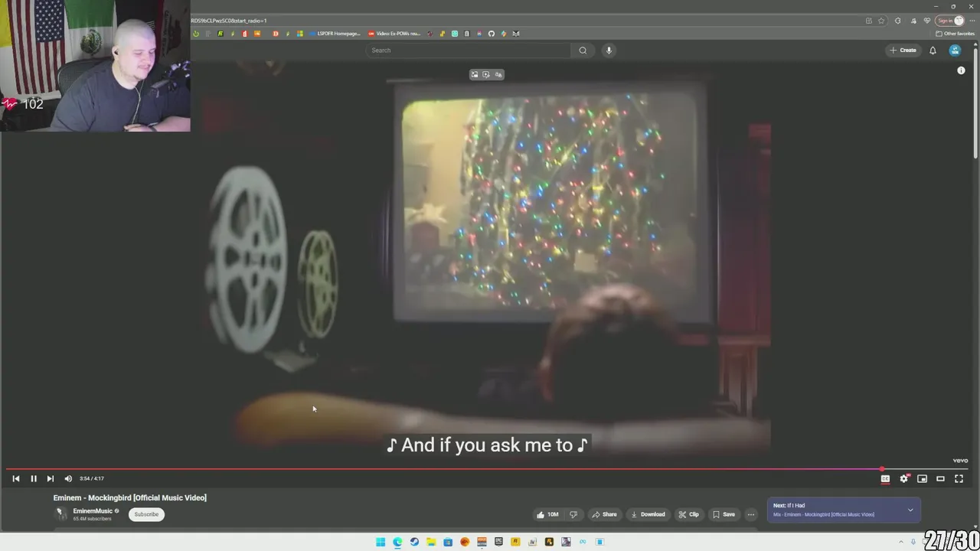Viewport: 980px width, 551px height.
Task: Enable theater mode view
Action: [940, 478]
